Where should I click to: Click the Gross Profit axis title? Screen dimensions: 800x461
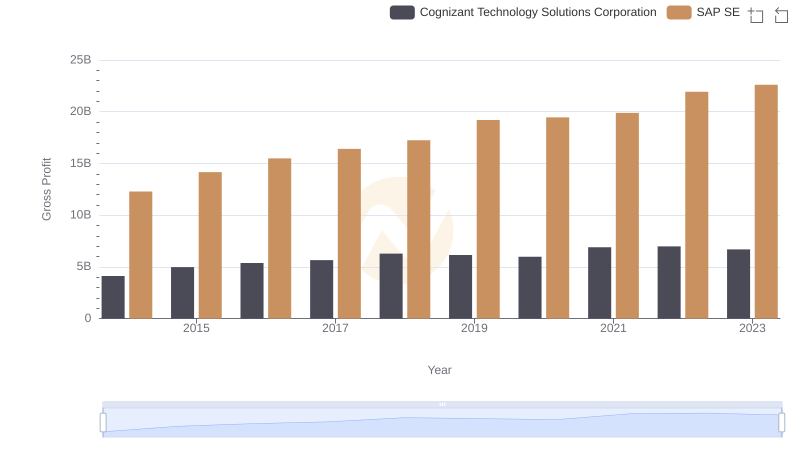pos(46,189)
